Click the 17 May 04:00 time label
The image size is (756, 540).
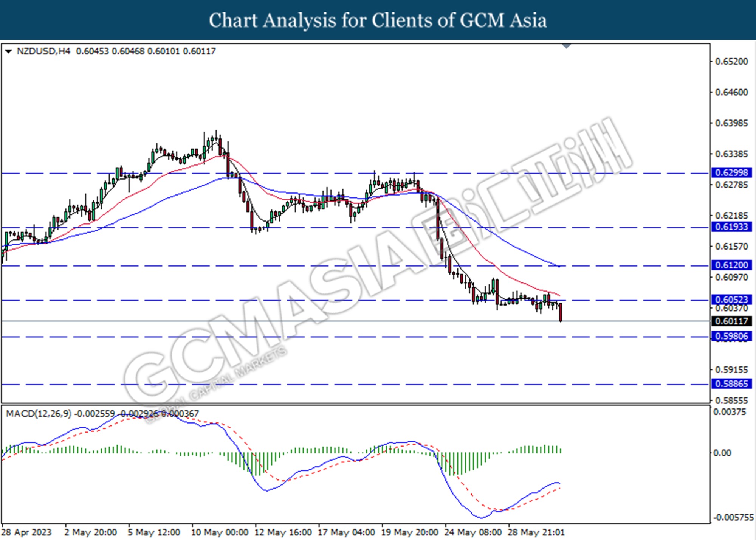(347, 532)
